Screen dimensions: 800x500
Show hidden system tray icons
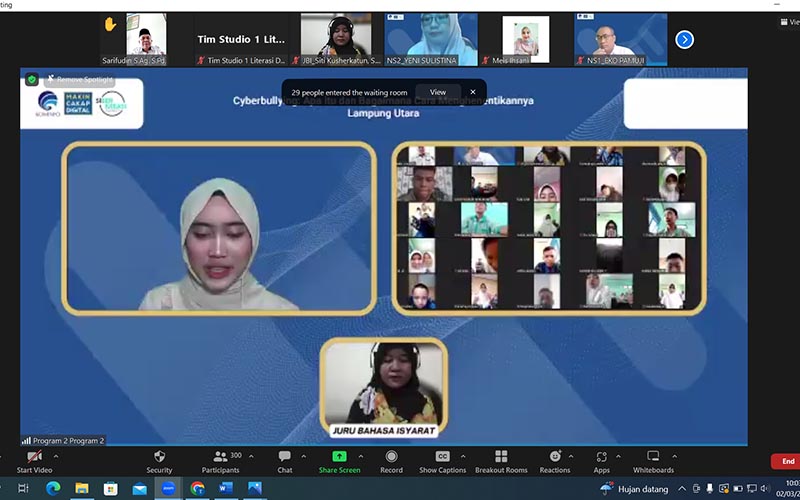pos(682,489)
